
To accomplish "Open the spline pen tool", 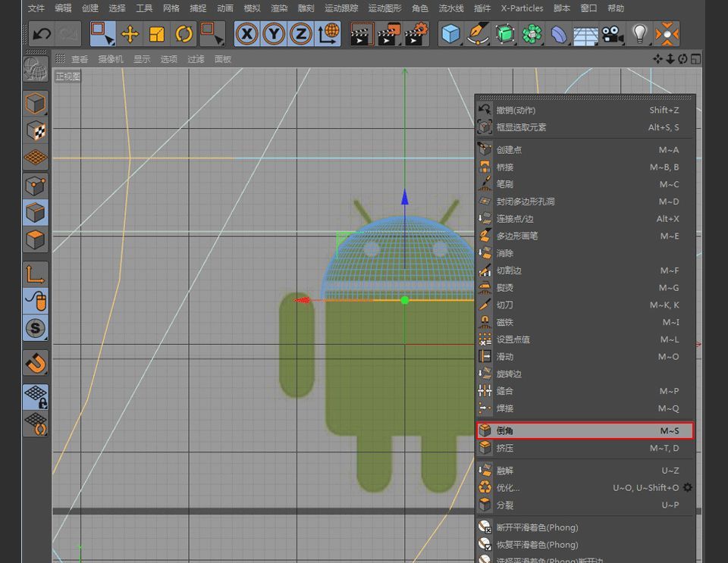I will tap(478, 34).
